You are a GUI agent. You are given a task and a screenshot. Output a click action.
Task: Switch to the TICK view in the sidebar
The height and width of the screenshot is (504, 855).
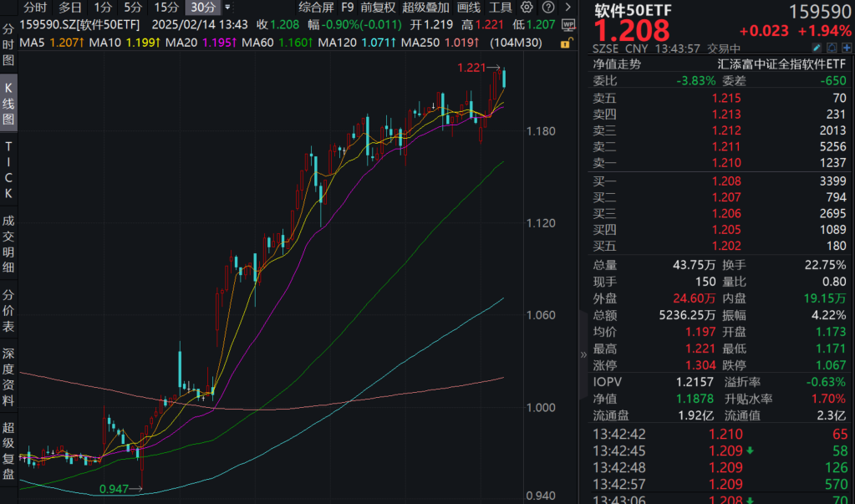pos(8,167)
